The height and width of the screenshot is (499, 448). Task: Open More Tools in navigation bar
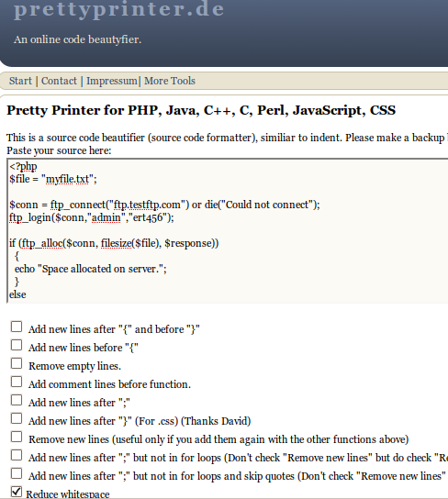(x=170, y=81)
